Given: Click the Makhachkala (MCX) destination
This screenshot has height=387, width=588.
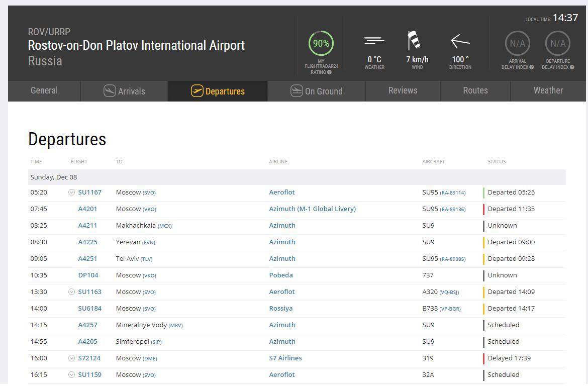Looking at the screenshot, I should point(144,225).
